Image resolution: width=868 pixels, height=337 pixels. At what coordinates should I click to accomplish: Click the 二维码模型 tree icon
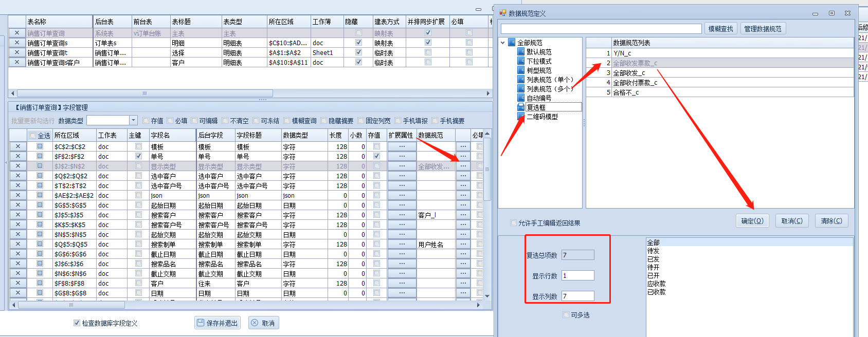(521, 117)
